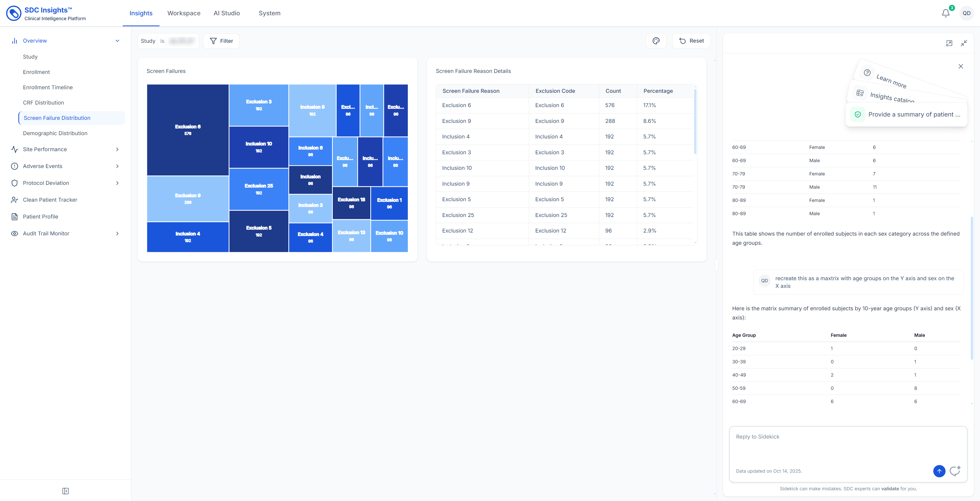Switch to the Workspace tab
Image resolution: width=980 pixels, height=501 pixels.
pyautogui.click(x=184, y=13)
